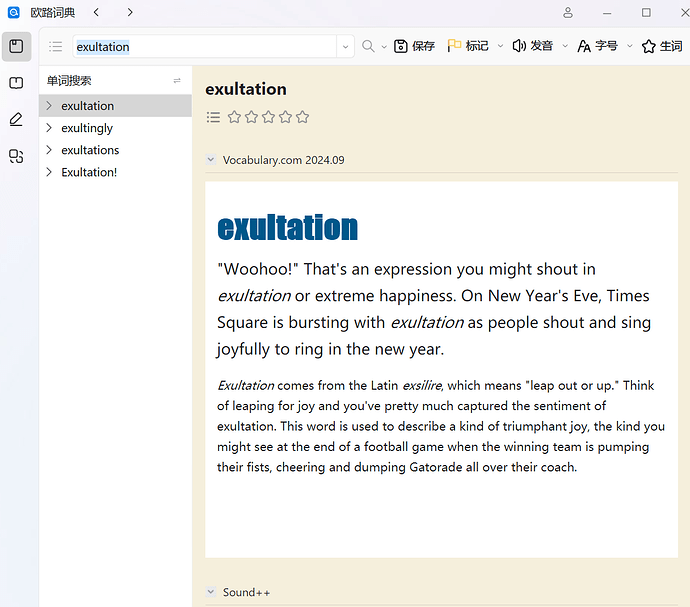Open the flashcard study sidebar icon
The width and height of the screenshot is (690, 607).
click(16, 83)
